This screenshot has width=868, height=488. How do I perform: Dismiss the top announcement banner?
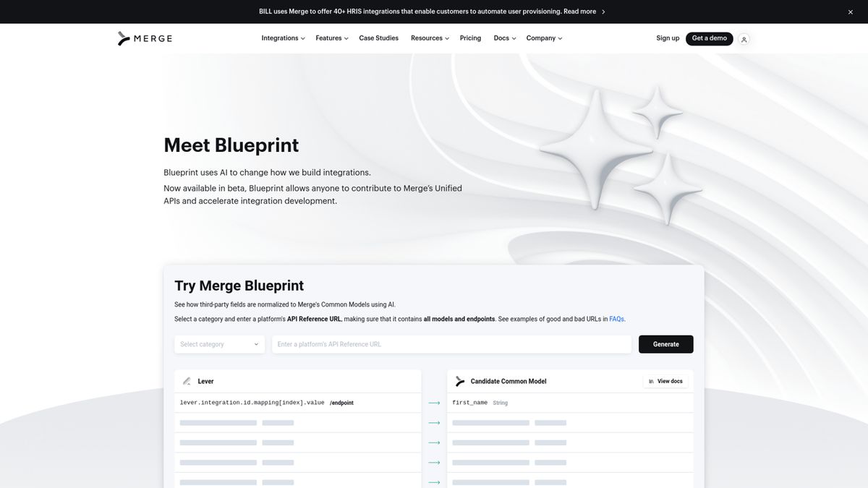[x=850, y=12]
